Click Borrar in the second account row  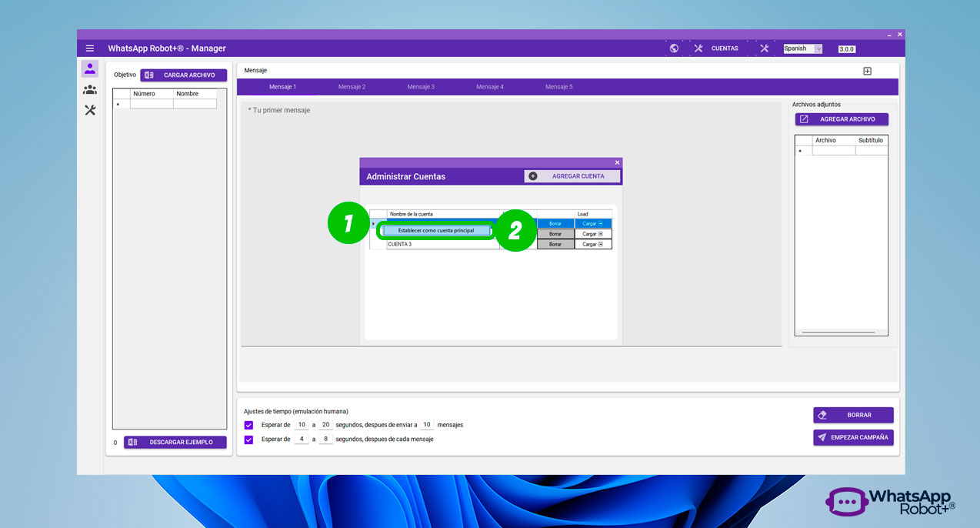pos(555,233)
